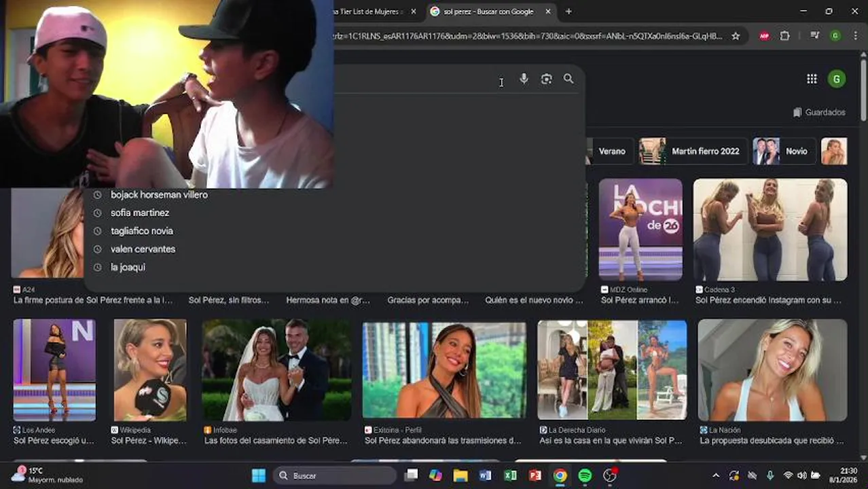The image size is (868, 489).
Task: Open the Windows Start menu
Action: (259, 475)
